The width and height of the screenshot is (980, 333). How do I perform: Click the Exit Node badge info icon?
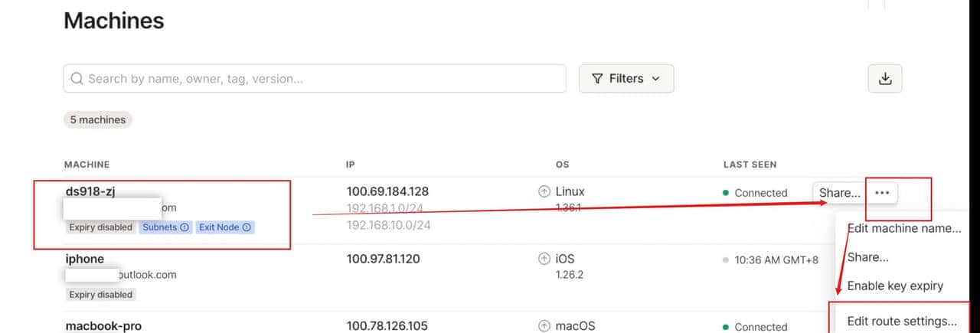[247, 227]
